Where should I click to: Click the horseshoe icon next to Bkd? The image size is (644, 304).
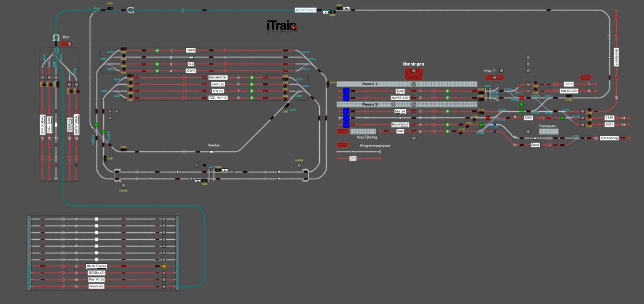[56, 37]
